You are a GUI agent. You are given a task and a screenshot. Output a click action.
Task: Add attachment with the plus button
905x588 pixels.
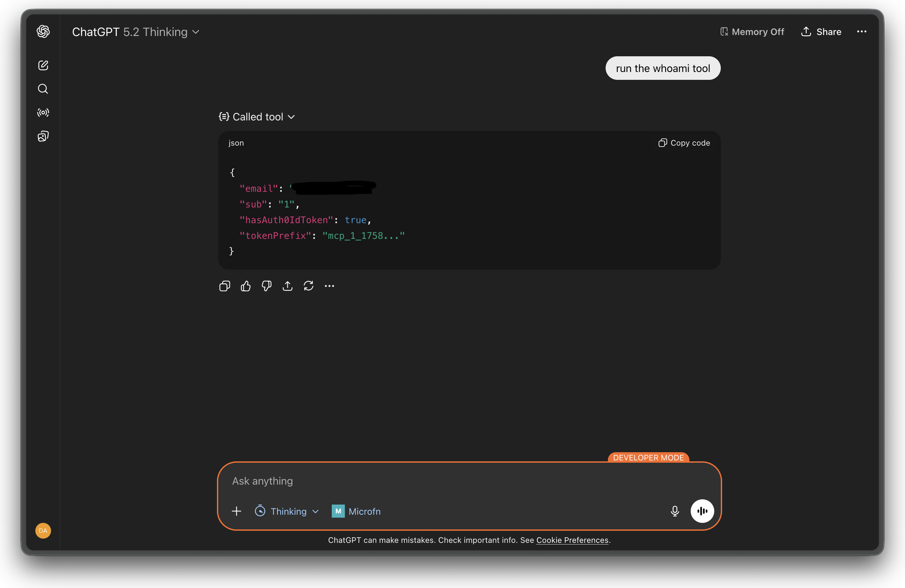coord(237,511)
